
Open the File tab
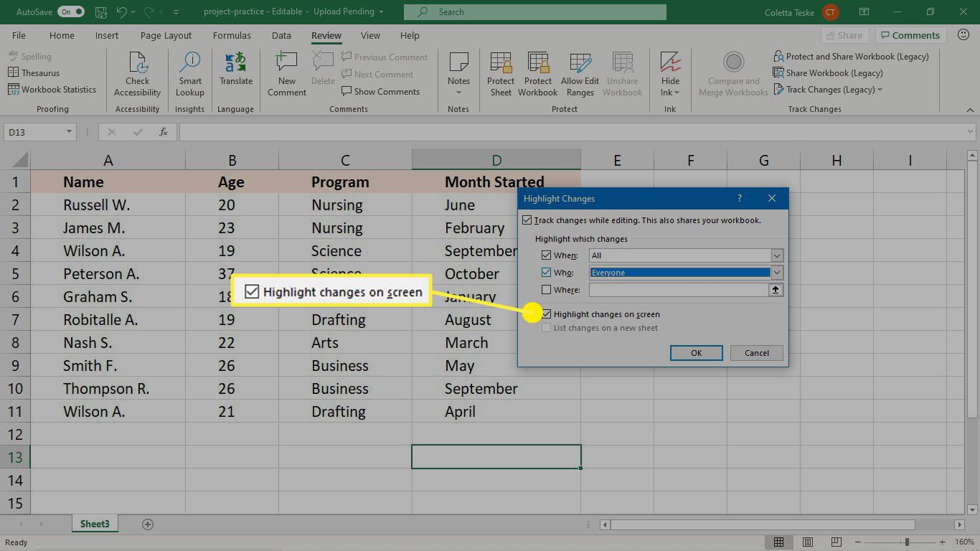tap(19, 35)
